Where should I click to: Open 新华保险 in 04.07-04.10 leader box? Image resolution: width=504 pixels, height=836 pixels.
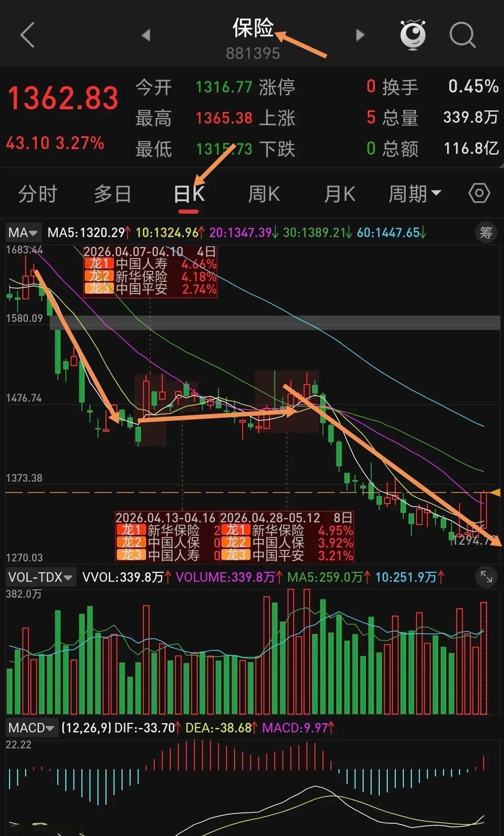(141, 276)
